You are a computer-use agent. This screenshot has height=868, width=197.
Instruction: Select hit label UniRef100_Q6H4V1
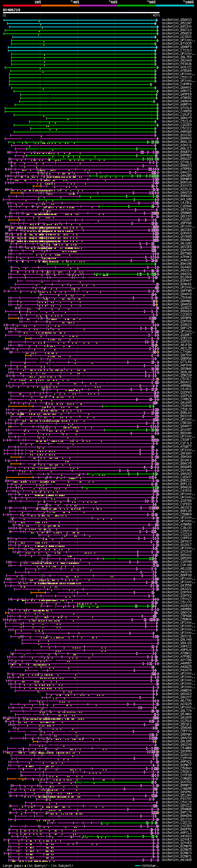(x=177, y=88)
